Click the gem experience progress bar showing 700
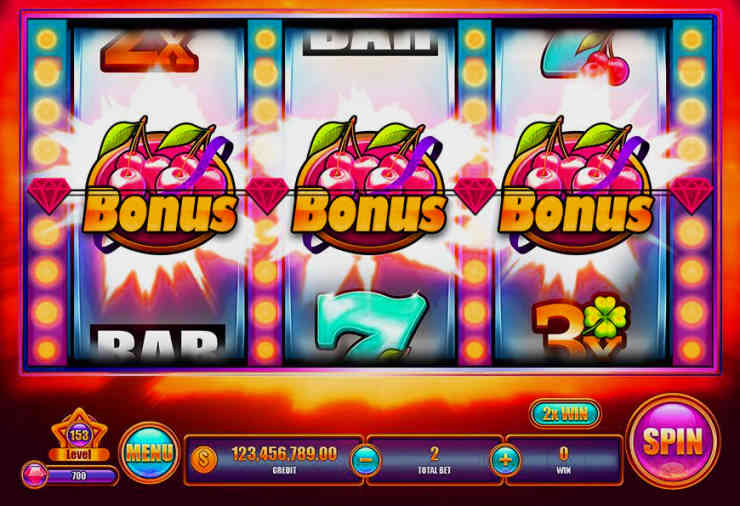This screenshot has height=506, width=740. [80, 476]
